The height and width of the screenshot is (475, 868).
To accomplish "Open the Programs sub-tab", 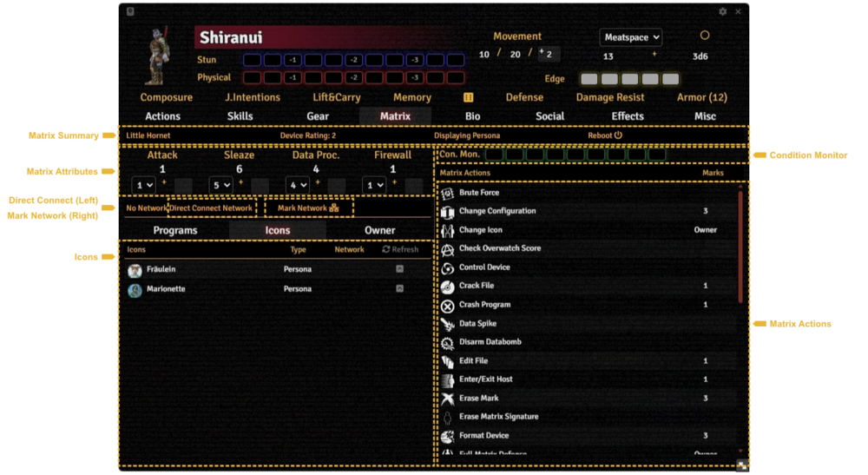I will 175,231.
